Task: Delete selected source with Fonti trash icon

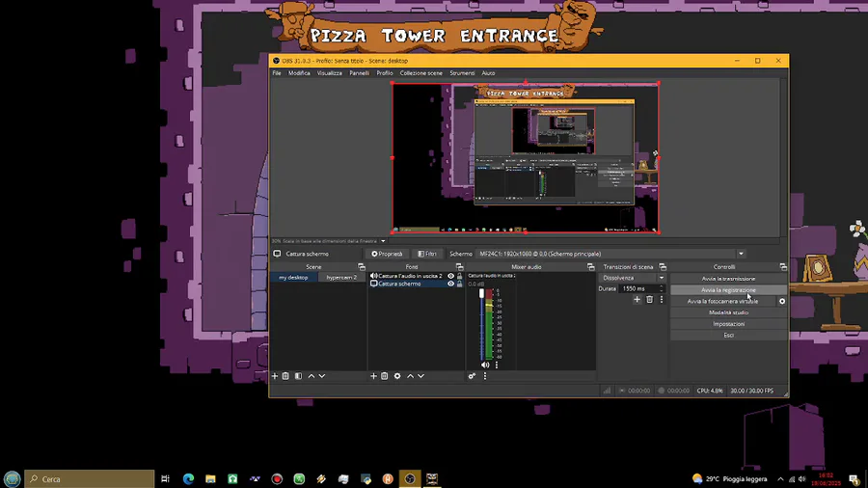Action: point(384,376)
